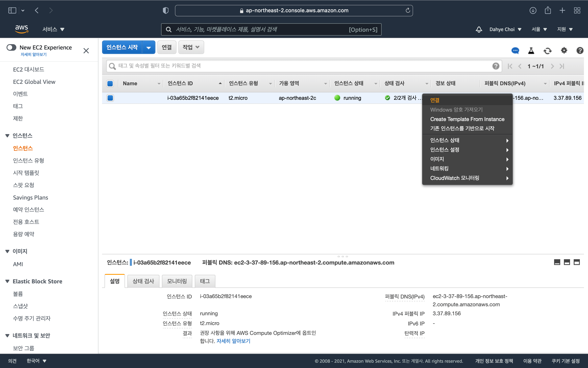Click the tag and attribute filter search field
This screenshot has width=588, height=368.
304,66
